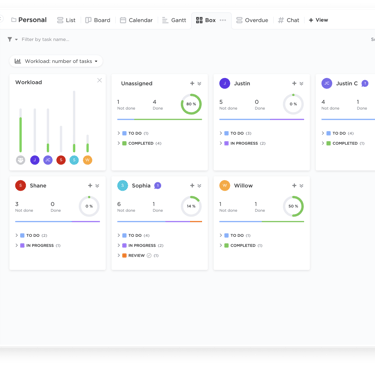Expand TO DO group in Shane's card

(x=17, y=235)
